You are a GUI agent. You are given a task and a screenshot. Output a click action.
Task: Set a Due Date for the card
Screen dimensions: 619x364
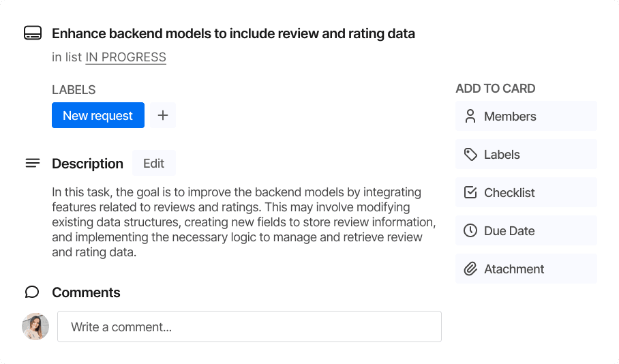(x=526, y=231)
